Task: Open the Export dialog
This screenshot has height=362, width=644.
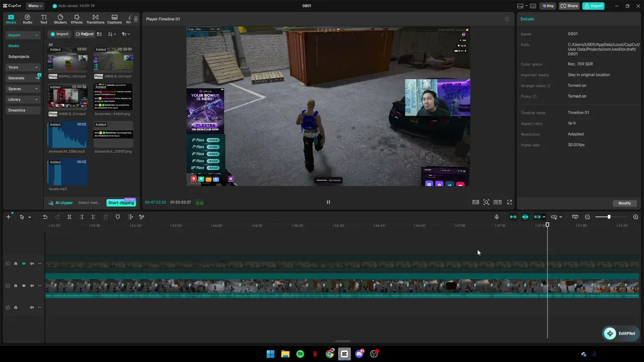Action: pos(593,6)
